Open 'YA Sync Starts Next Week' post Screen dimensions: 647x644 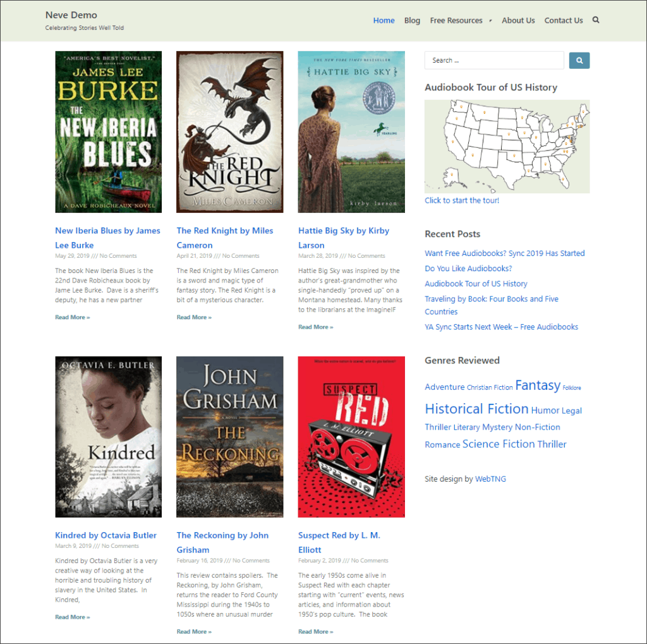pos(501,327)
